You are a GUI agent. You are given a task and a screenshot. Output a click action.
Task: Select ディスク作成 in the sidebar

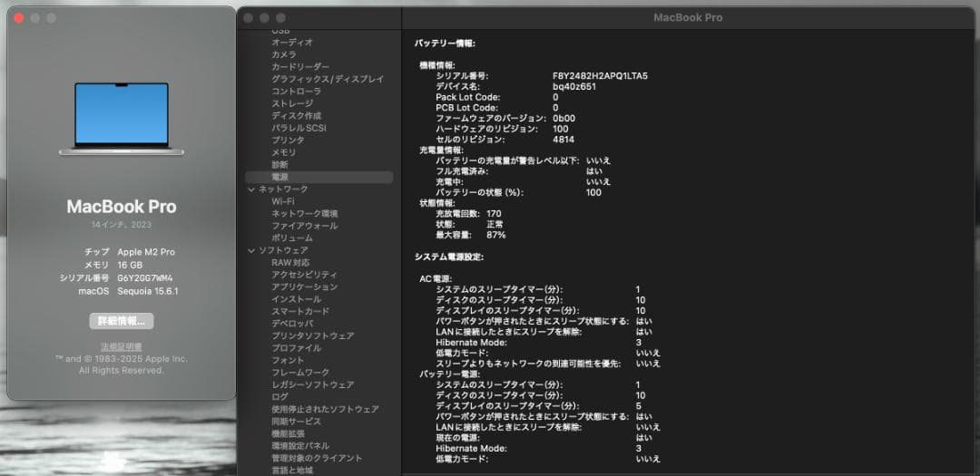point(296,115)
